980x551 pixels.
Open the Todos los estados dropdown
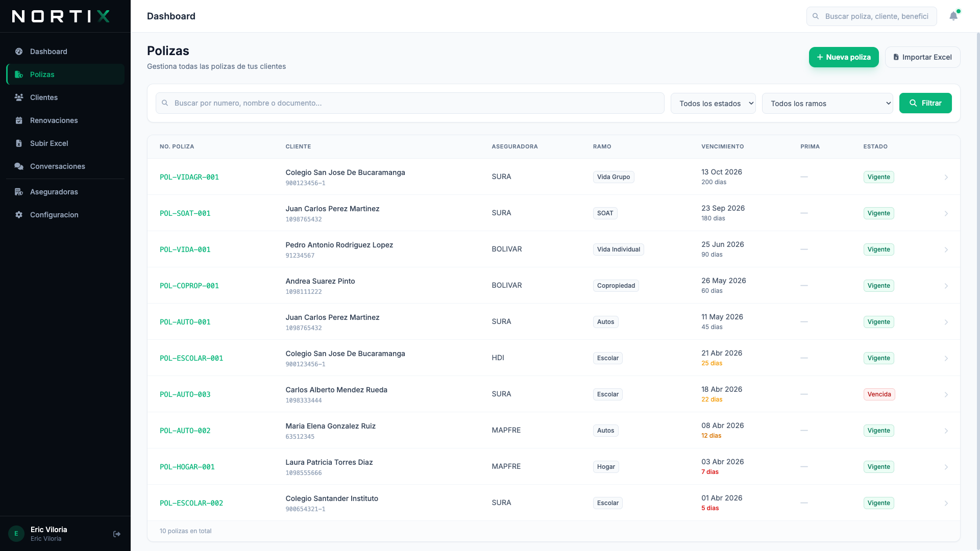pyautogui.click(x=713, y=103)
